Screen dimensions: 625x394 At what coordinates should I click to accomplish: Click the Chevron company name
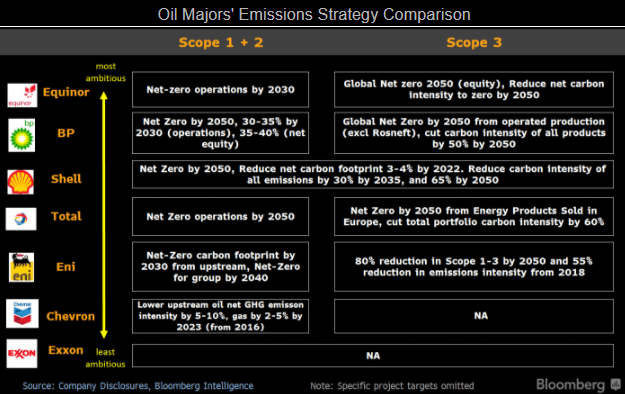click(71, 316)
